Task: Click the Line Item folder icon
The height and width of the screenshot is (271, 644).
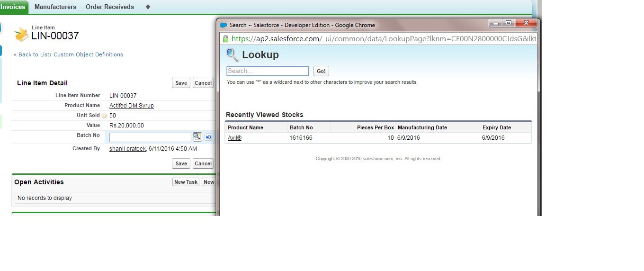Action: tap(21, 34)
